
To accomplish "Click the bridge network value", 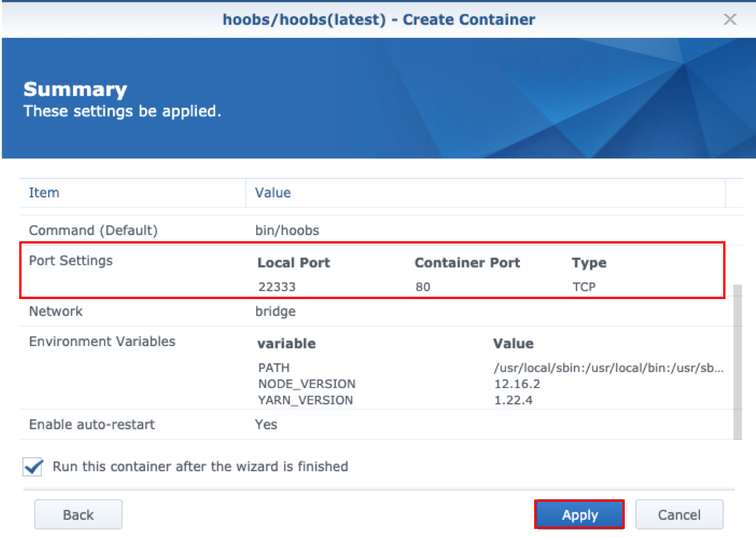I will [276, 311].
